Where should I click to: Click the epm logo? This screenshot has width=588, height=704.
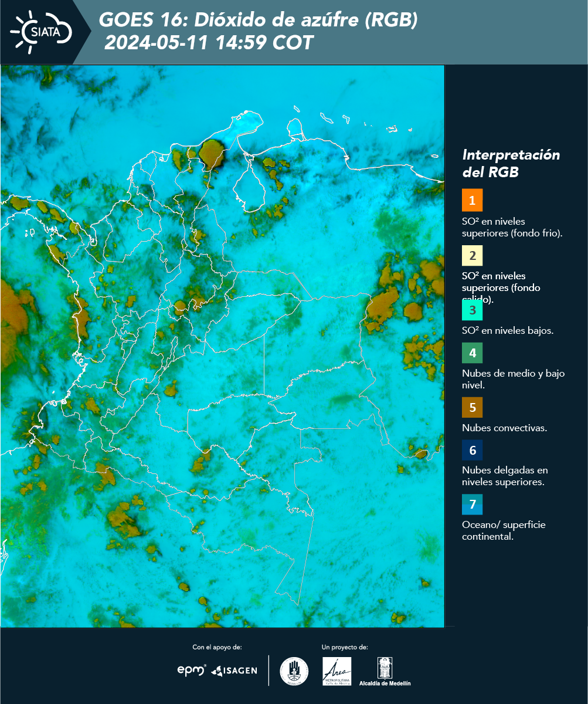pos(192,670)
